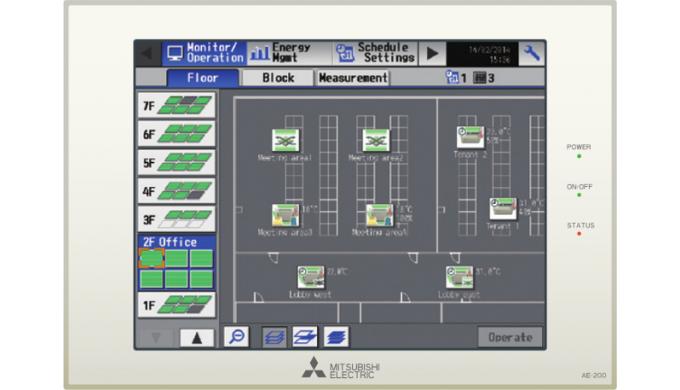This screenshot has width=680, height=390.
Task: Move the floor list up with up arrow
Action: [x=197, y=338]
